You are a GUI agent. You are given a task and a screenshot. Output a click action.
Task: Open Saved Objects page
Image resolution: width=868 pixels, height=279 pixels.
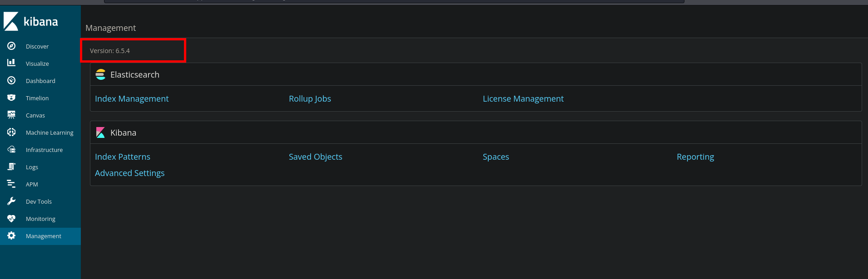click(x=315, y=157)
